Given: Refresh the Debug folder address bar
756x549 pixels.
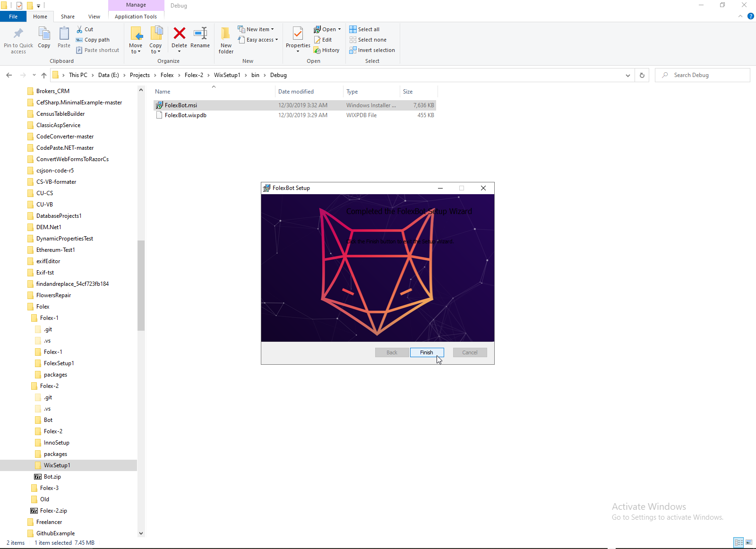Looking at the screenshot, I should (x=642, y=75).
